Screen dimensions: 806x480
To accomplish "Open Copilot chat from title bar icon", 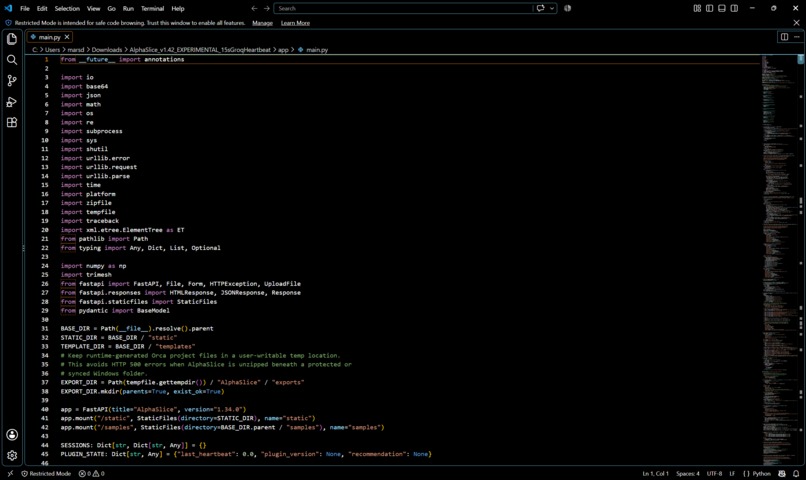I will click(540, 8).
